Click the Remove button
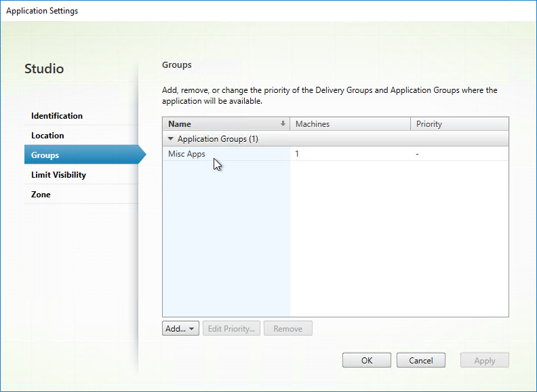 click(288, 328)
